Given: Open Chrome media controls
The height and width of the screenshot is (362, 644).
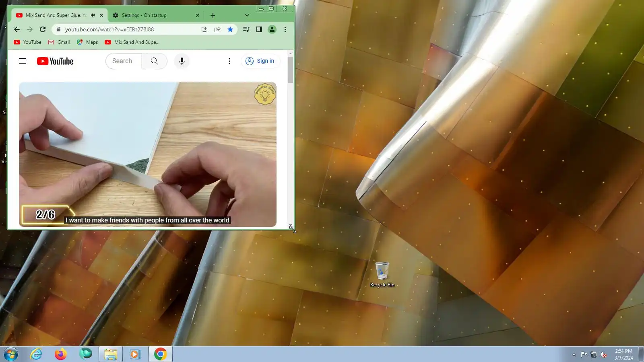Looking at the screenshot, I should click(x=246, y=29).
